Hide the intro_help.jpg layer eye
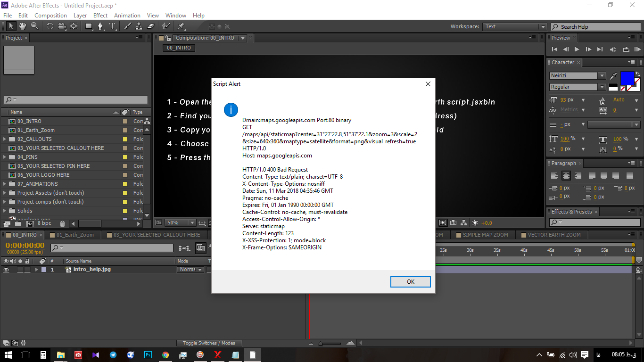 [6, 270]
